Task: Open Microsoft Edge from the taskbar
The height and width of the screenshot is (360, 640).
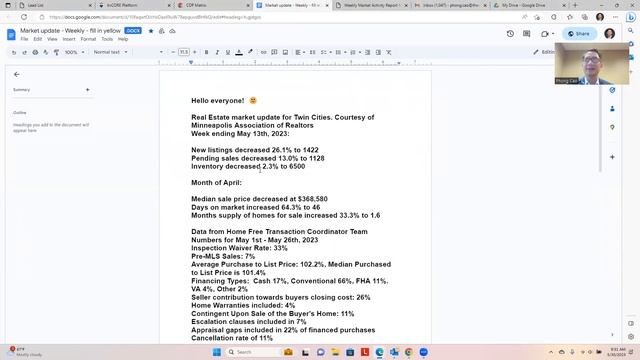Action: 380,352
